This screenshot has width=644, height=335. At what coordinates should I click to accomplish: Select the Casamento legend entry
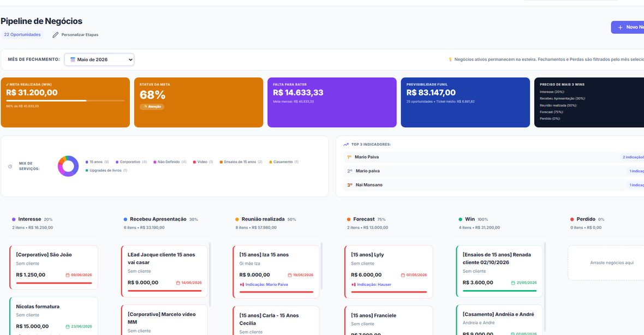[284, 162]
